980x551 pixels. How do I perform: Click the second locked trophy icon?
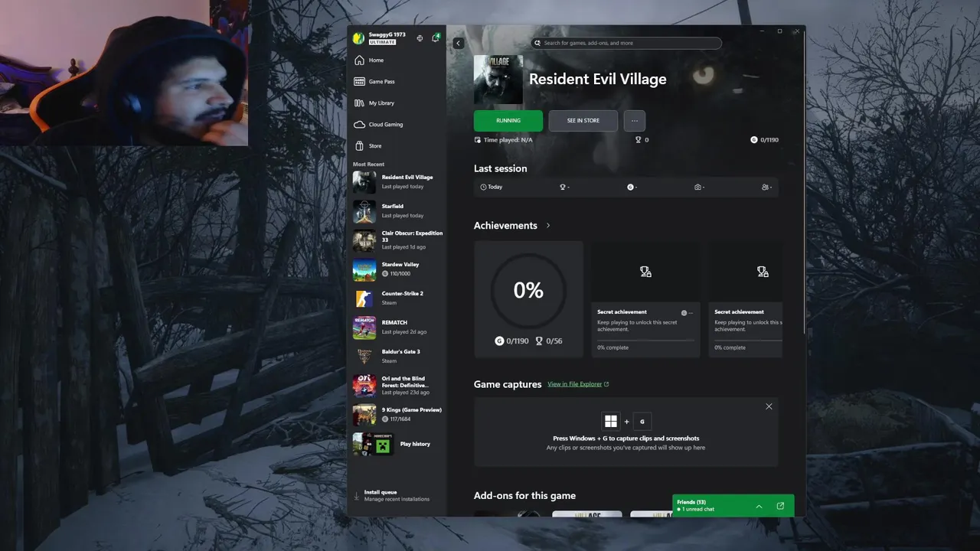click(x=763, y=272)
